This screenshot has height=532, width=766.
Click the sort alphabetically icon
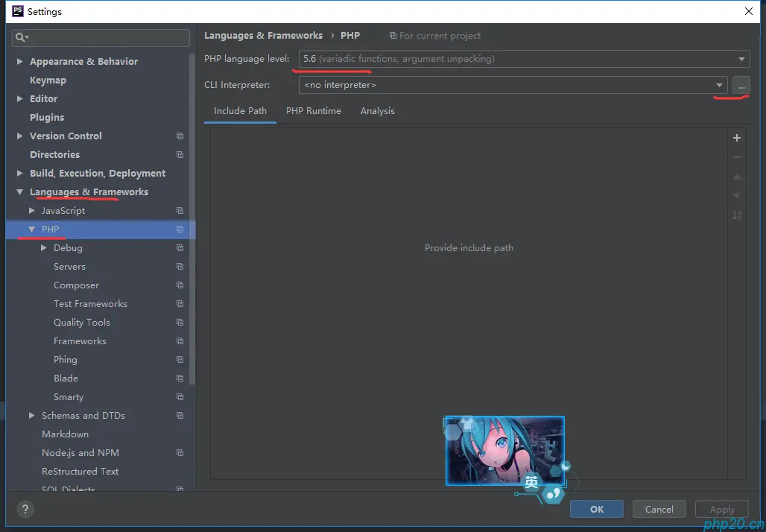pyautogui.click(x=737, y=215)
